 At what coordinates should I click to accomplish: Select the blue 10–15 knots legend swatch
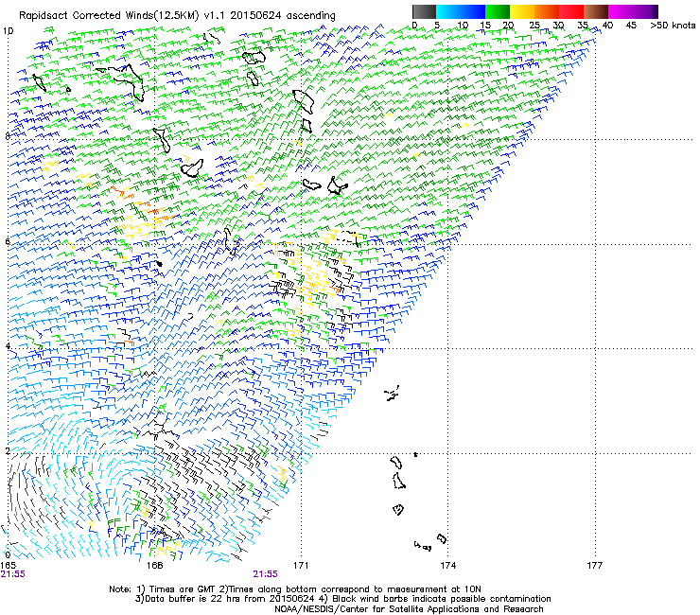pos(473,11)
